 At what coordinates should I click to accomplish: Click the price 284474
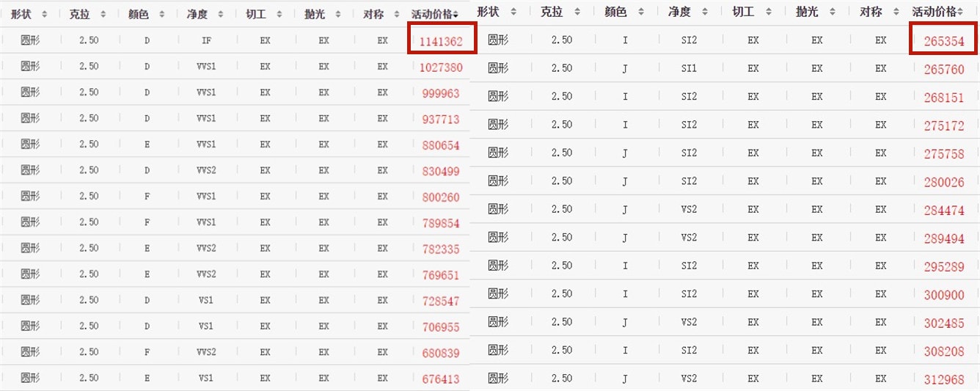944,211
